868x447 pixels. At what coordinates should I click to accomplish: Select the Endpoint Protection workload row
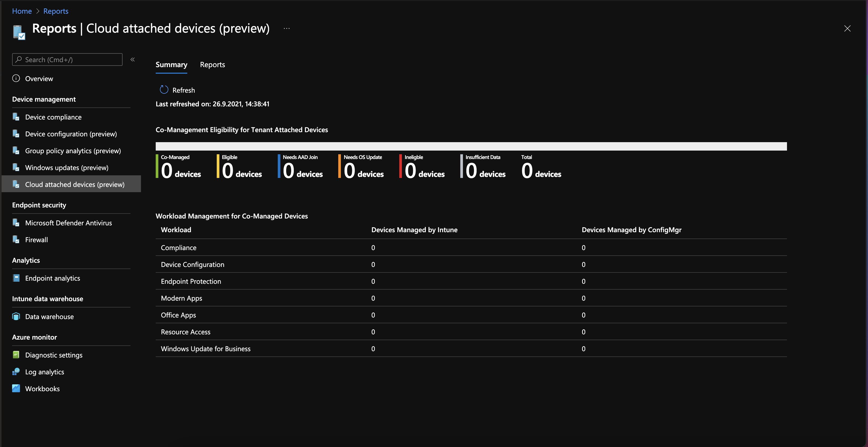point(471,281)
